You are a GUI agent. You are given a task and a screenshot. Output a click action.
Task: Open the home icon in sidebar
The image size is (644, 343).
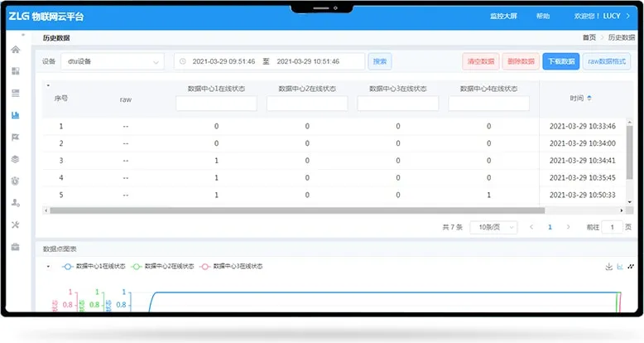coord(15,50)
